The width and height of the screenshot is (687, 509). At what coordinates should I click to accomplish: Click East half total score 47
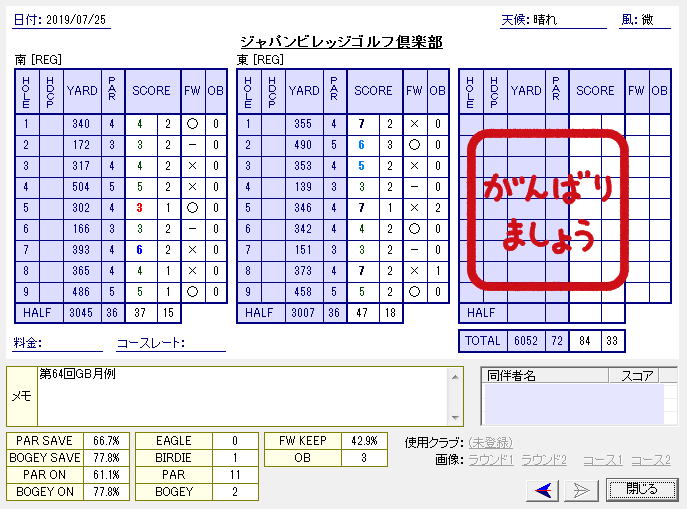[x=362, y=313]
